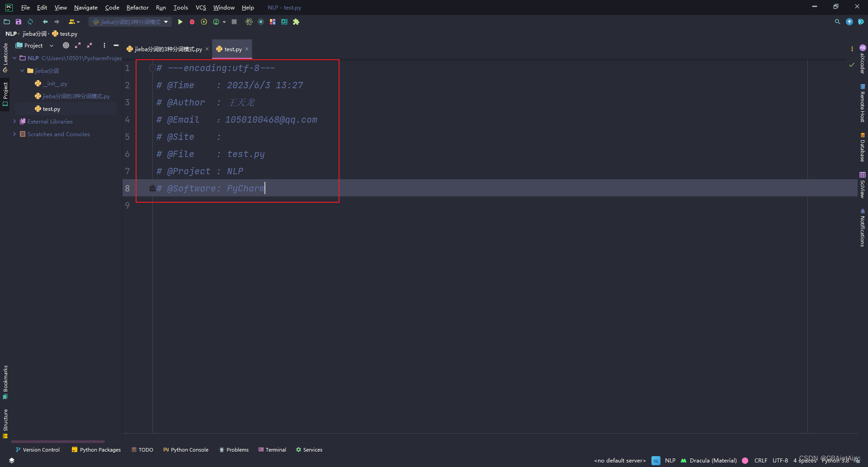Open Problems tool window
The width and height of the screenshot is (868, 467).
click(x=234, y=449)
